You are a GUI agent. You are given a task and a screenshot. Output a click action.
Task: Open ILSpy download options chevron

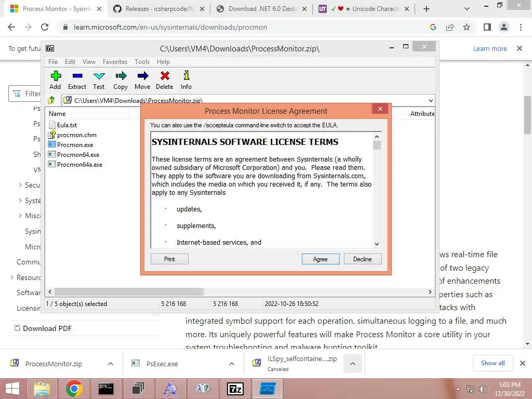(x=353, y=364)
